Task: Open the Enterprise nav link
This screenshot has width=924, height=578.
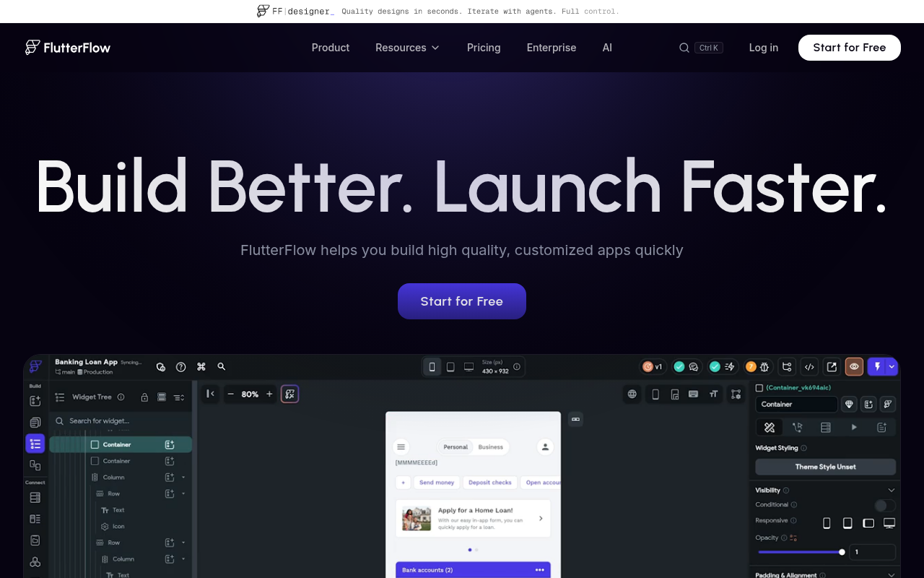Action: tap(552, 48)
